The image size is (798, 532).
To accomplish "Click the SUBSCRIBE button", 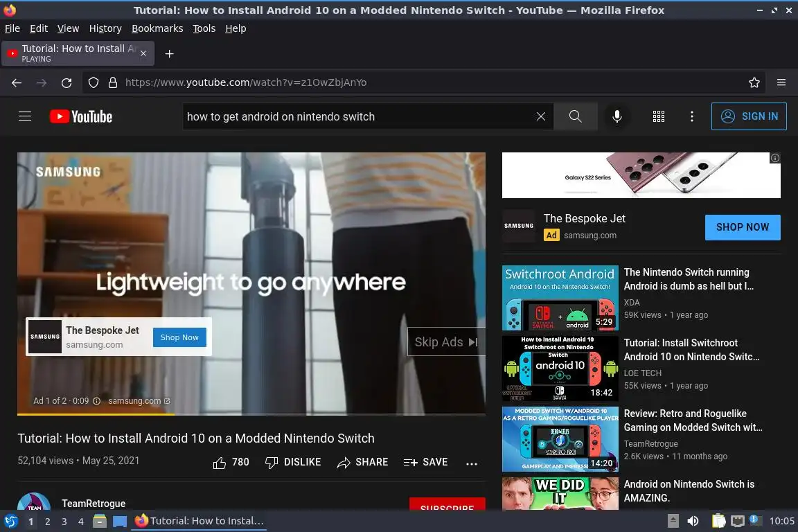I will 447,504.
